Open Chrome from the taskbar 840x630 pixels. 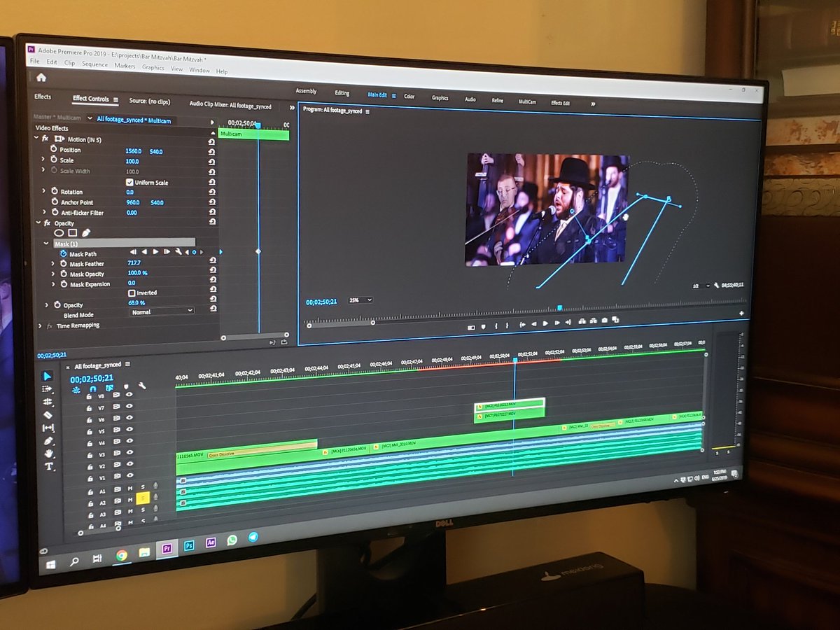(x=122, y=556)
